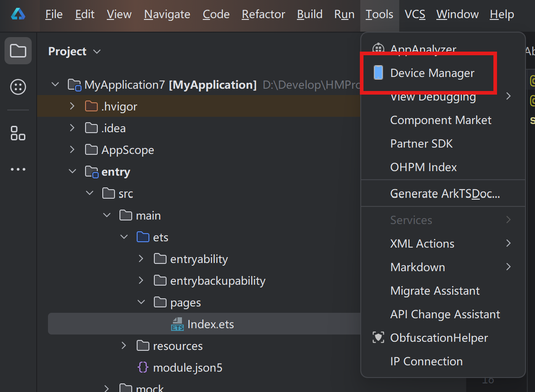Open the Build menu
The width and height of the screenshot is (535, 392).
click(x=310, y=14)
